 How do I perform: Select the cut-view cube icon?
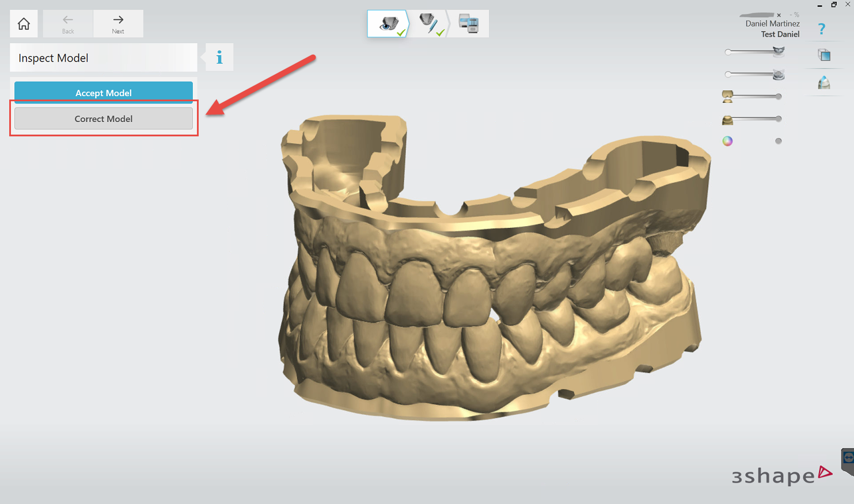pos(824,55)
